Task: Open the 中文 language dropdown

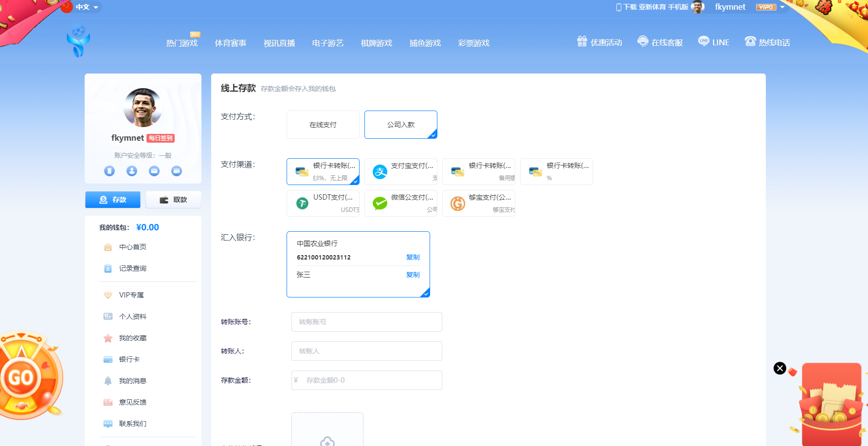Action: click(x=84, y=7)
